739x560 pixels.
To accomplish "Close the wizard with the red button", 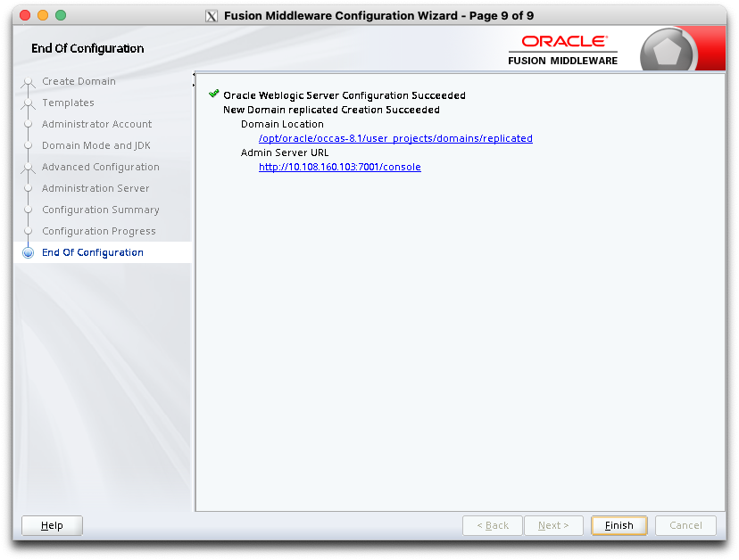I will click(x=25, y=15).
